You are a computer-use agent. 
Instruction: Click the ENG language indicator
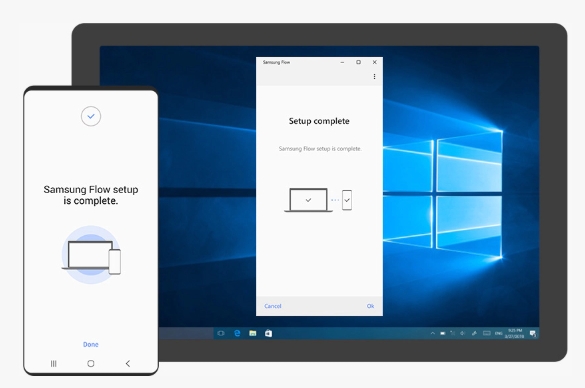[x=498, y=333]
